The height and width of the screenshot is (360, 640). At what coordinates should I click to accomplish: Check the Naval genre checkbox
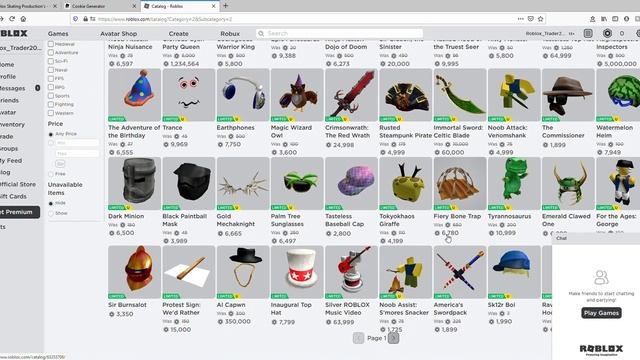coord(51,70)
